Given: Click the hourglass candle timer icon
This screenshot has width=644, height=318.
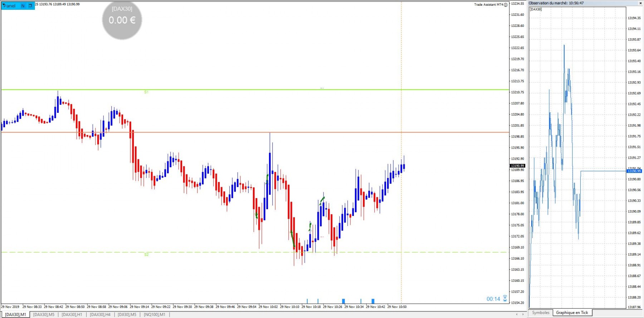Looking at the screenshot, I should pyautogui.click(x=505, y=298).
